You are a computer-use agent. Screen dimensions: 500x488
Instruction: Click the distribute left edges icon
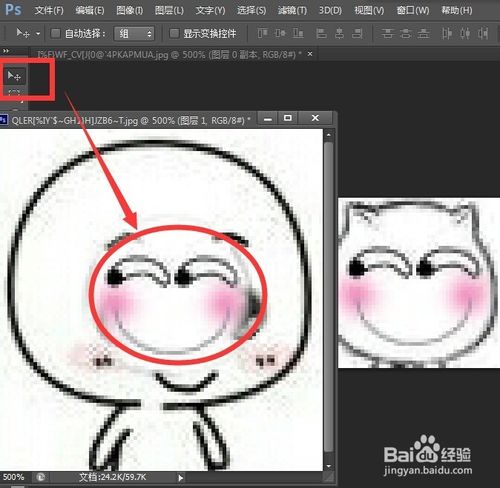447,33
